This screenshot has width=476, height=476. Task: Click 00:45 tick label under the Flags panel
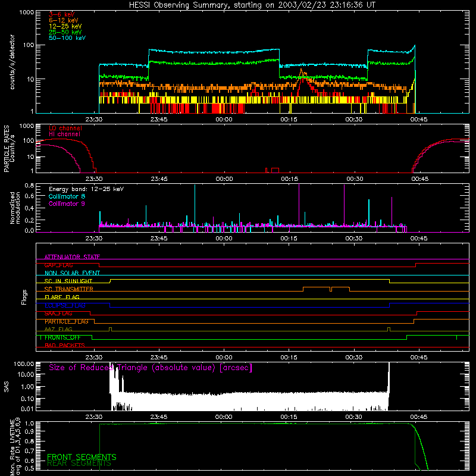(419, 358)
